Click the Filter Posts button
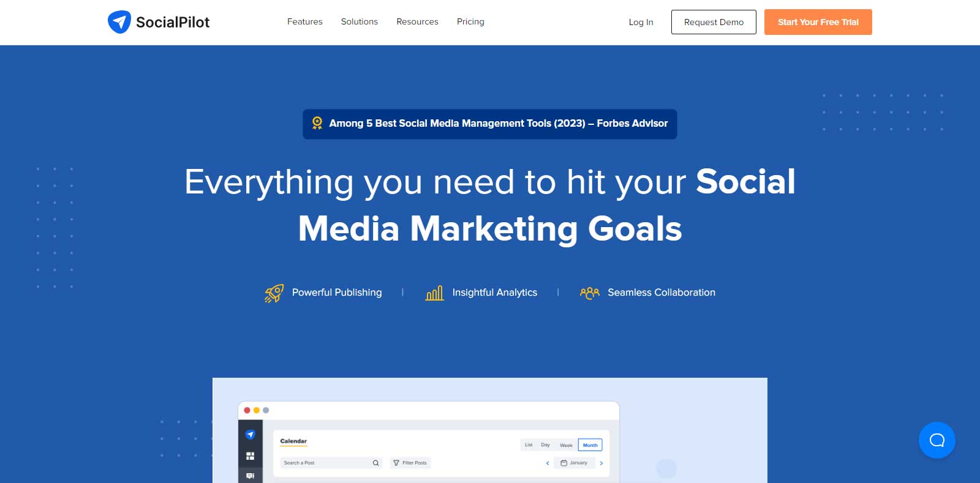The image size is (980, 483). tap(410, 463)
